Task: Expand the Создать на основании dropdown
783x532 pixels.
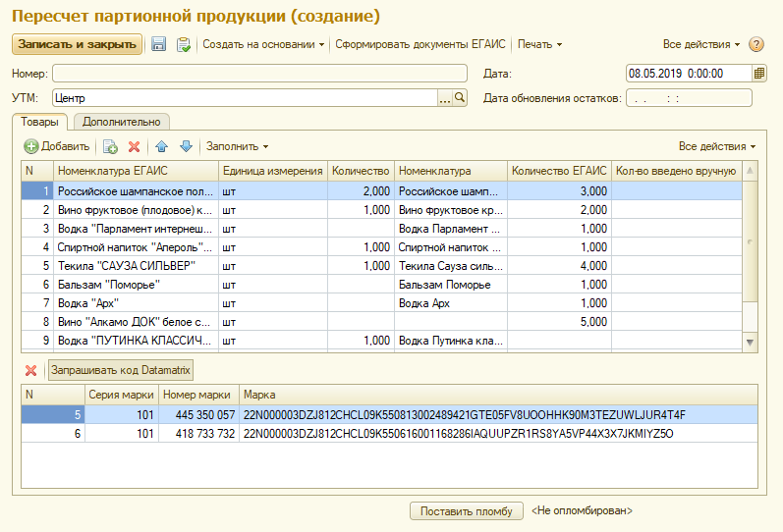Action: (x=263, y=44)
